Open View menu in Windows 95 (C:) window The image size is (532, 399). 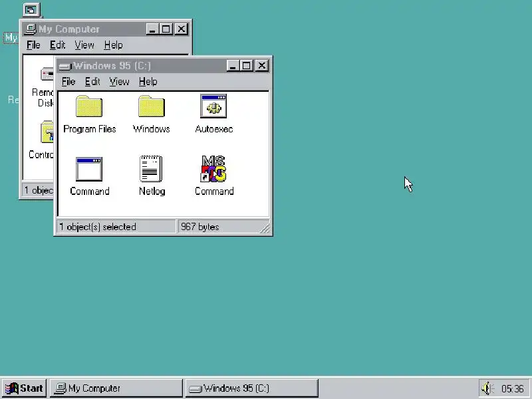[x=119, y=82]
